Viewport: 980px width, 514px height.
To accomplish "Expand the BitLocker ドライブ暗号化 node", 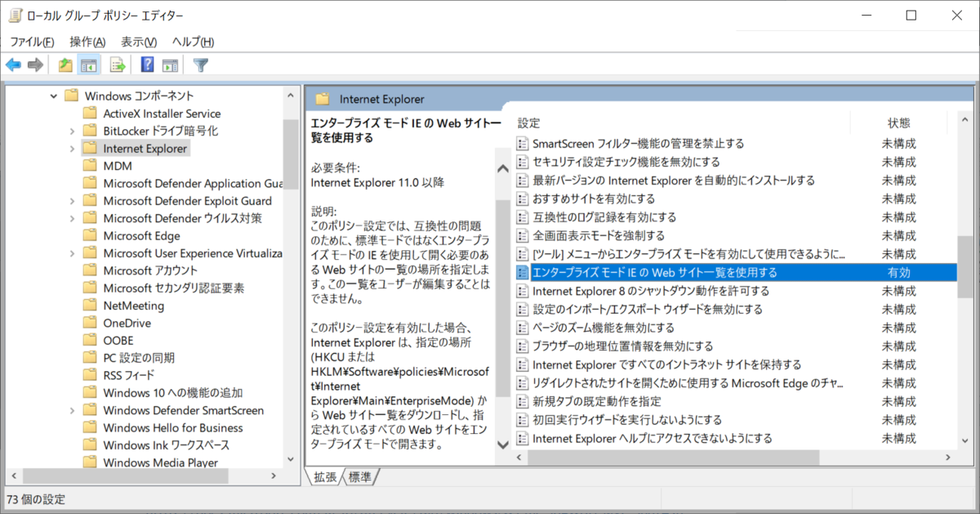I will [72, 131].
